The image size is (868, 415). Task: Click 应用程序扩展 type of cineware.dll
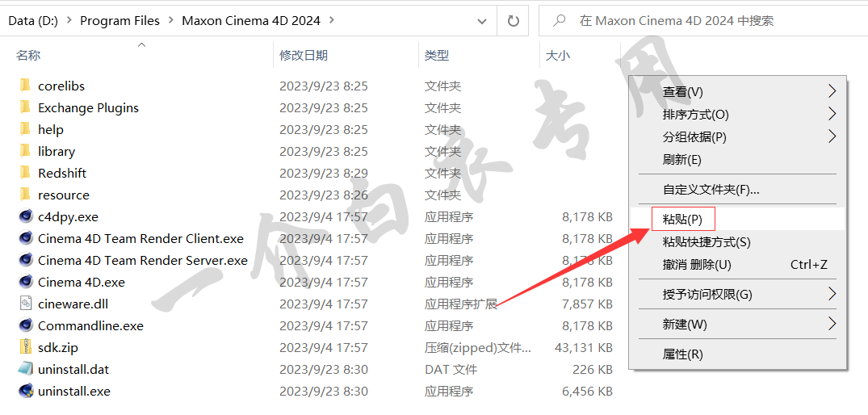tap(461, 304)
